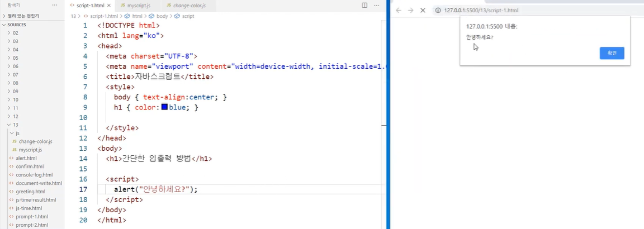Image resolution: width=644 pixels, height=229 pixels.
Task: Split the editor with the layout icon
Action: pyautogui.click(x=364, y=6)
